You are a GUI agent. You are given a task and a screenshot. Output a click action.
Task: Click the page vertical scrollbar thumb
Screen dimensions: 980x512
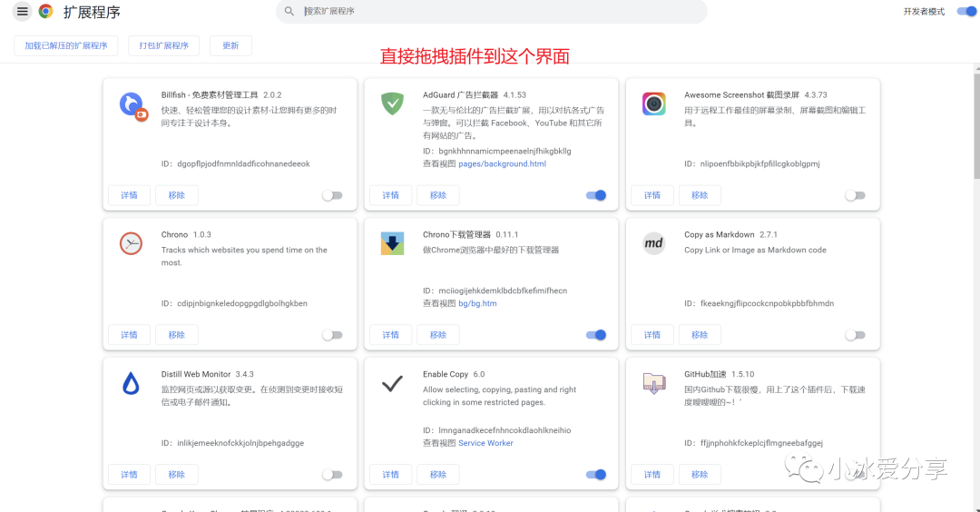pos(977,125)
